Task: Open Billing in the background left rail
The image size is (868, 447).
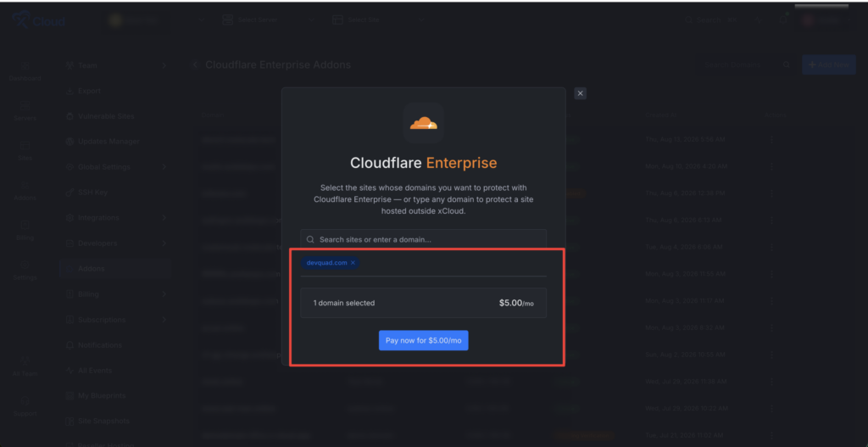Action: click(25, 231)
